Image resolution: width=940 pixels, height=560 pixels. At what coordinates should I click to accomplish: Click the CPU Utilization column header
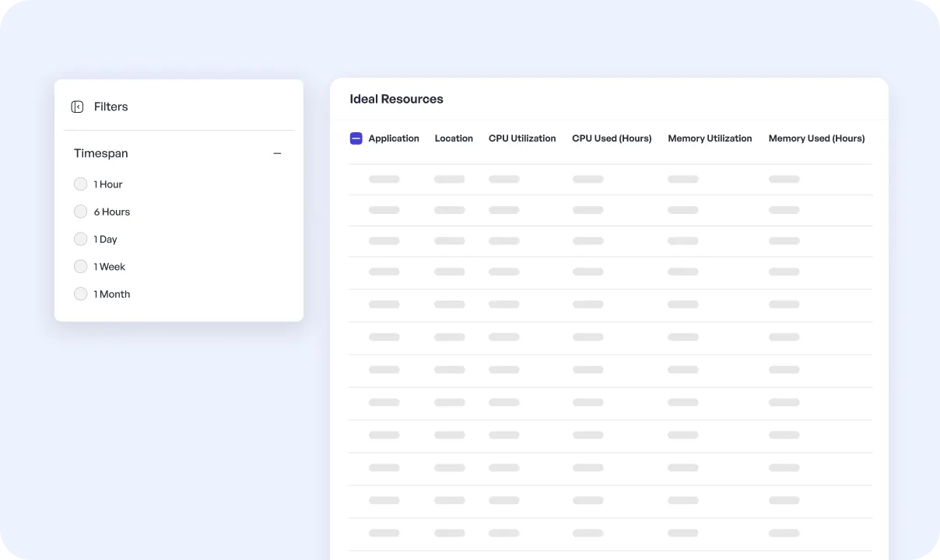pos(522,138)
